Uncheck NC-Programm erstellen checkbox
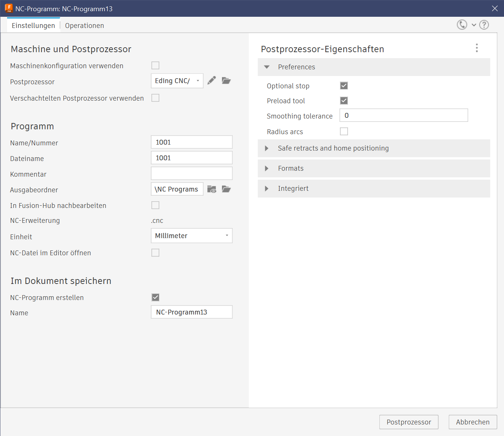Viewport: 504px width, 436px height. [156, 297]
